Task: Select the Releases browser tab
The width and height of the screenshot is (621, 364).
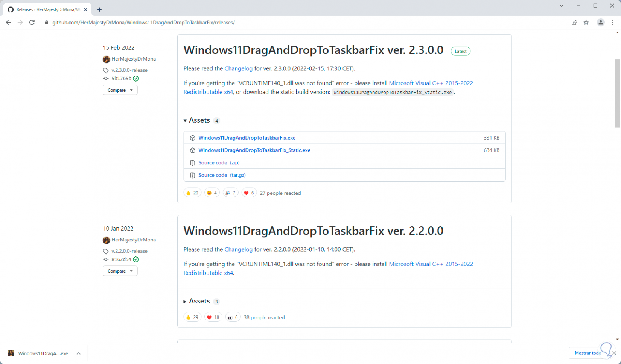Action: click(x=47, y=9)
